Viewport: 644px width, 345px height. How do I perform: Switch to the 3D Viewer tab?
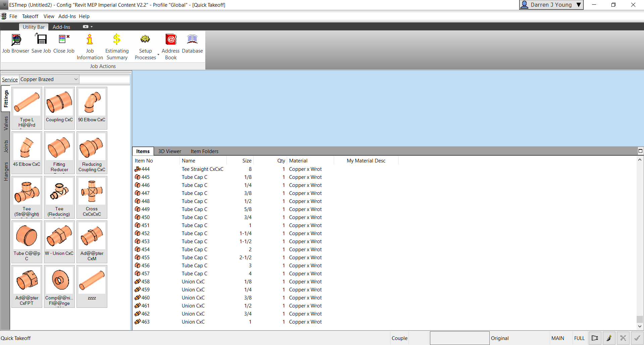tap(169, 151)
